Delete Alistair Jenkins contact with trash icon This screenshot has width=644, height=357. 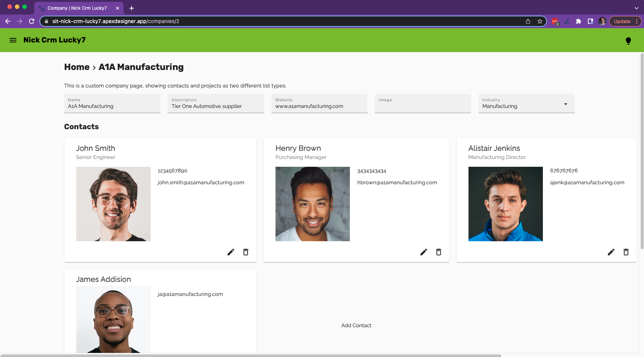(626, 252)
